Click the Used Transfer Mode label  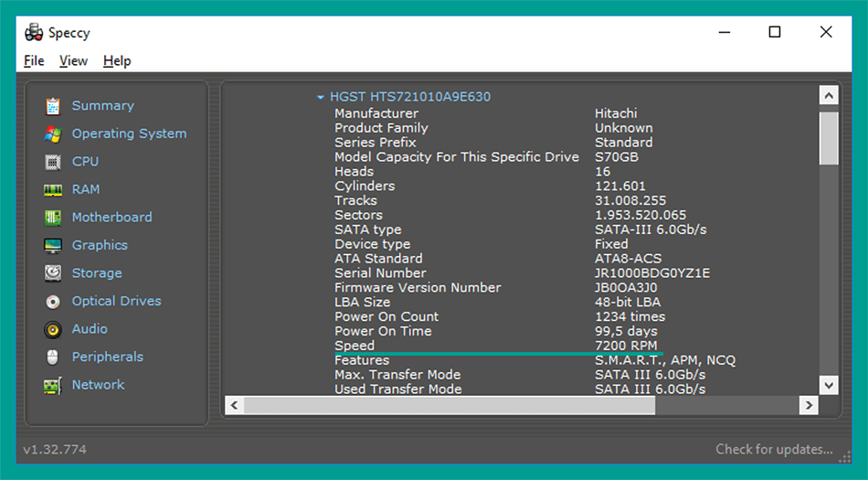[x=398, y=389]
